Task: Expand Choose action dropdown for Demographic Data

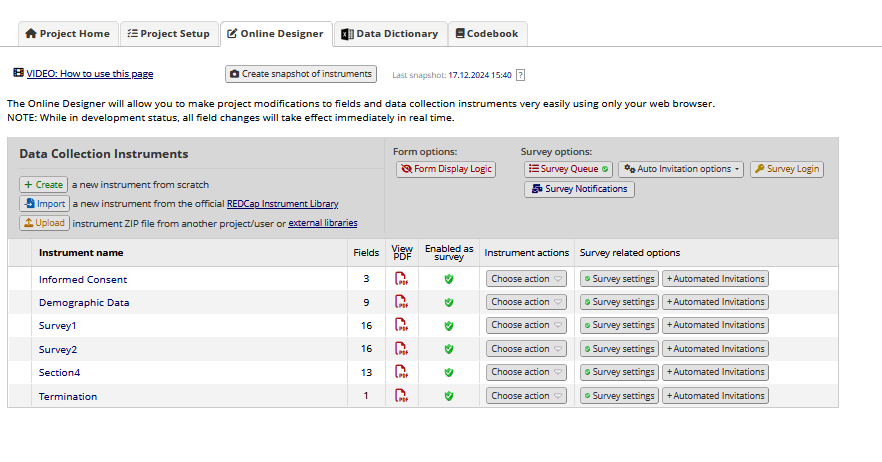Action: click(x=526, y=302)
